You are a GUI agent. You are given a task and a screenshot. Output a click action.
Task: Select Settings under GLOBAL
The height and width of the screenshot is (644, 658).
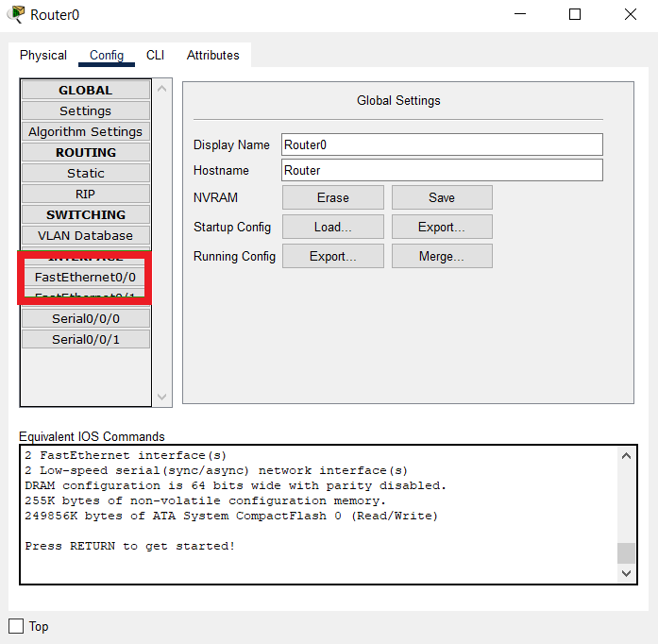point(86,111)
